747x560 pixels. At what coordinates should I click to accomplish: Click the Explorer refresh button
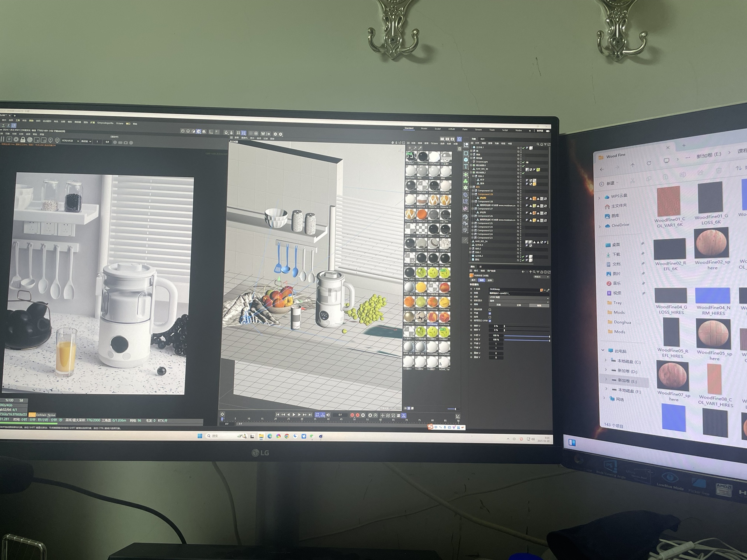point(649,163)
